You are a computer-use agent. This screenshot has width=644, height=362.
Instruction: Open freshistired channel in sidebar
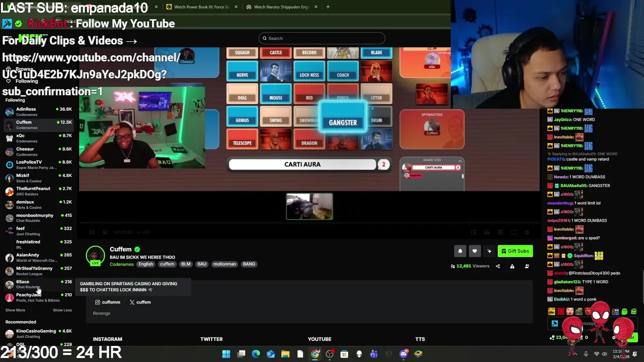[38, 244]
